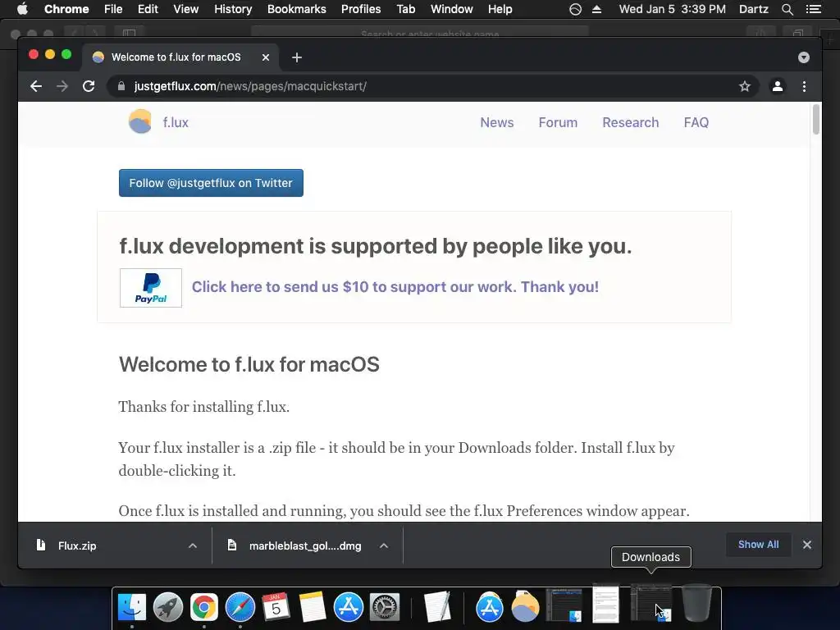Open the Profiles menu
This screenshot has width=840, height=630.
click(361, 9)
